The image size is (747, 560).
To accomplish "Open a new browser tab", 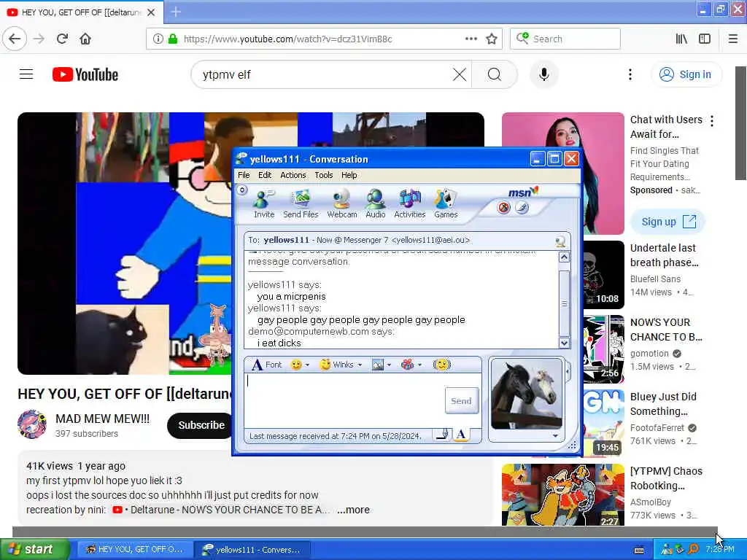I will click(x=176, y=12).
